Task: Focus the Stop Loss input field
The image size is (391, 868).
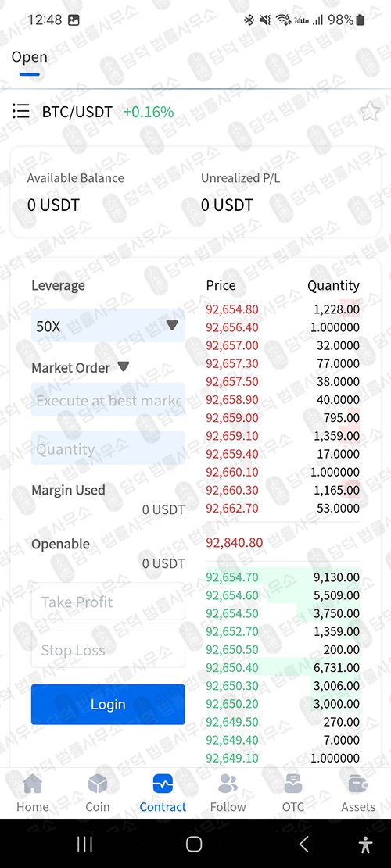Action: pyautogui.click(x=108, y=648)
